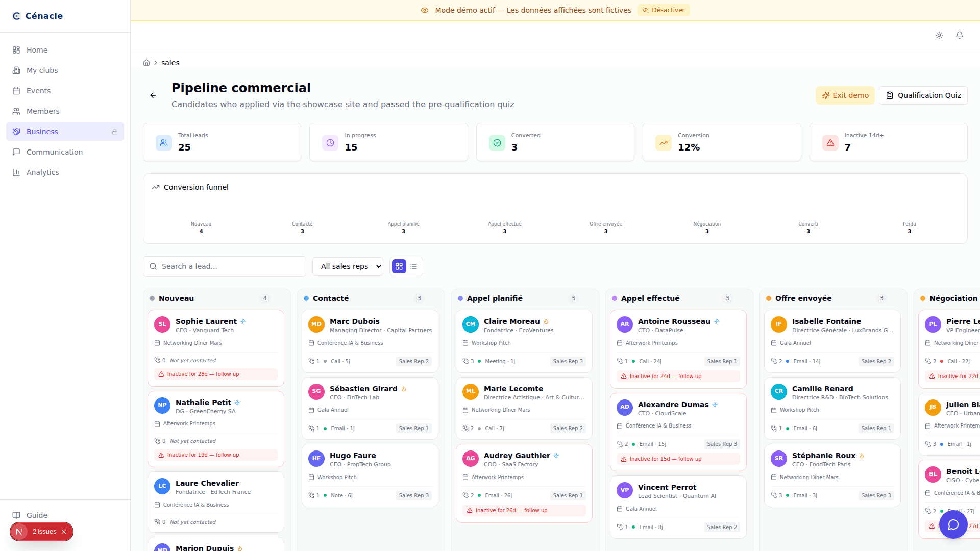This screenshot has height=551, width=980.
Task: Open notifications via the bell icon
Action: tap(960, 35)
